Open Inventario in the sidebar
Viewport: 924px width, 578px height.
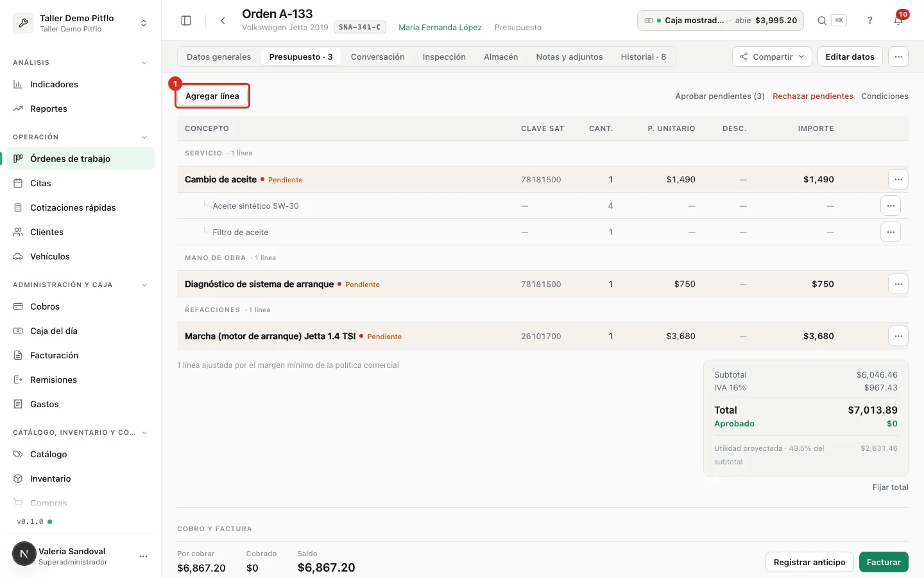[x=80, y=478]
